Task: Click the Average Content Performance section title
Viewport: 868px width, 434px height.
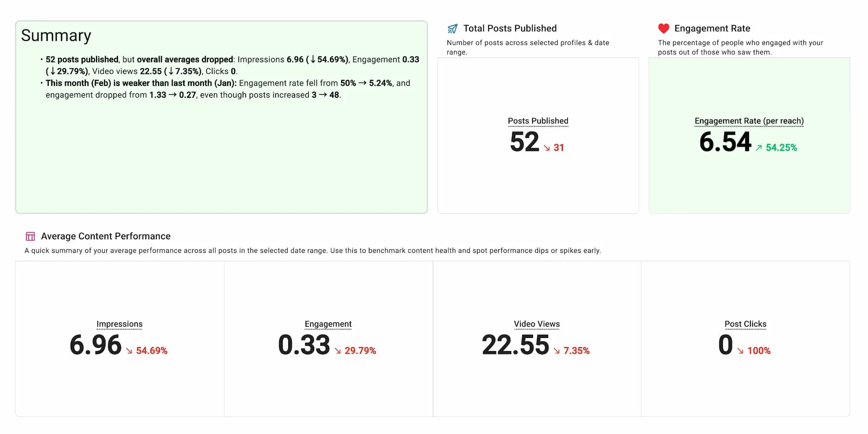Action: pos(105,236)
